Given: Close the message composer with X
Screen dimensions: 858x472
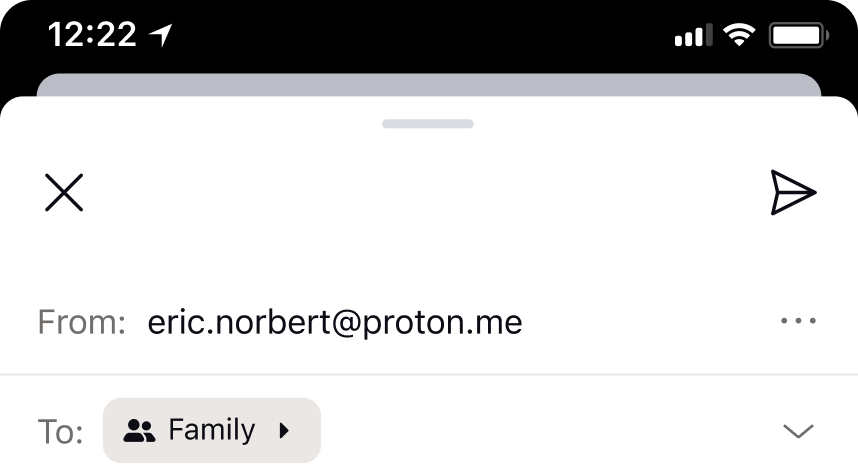Looking at the screenshot, I should click(x=64, y=193).
